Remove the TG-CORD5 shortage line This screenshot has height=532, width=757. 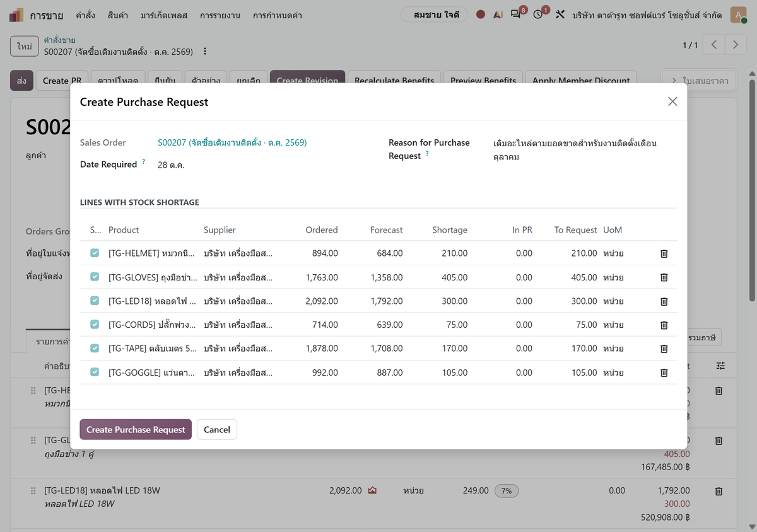pos(664,325)
